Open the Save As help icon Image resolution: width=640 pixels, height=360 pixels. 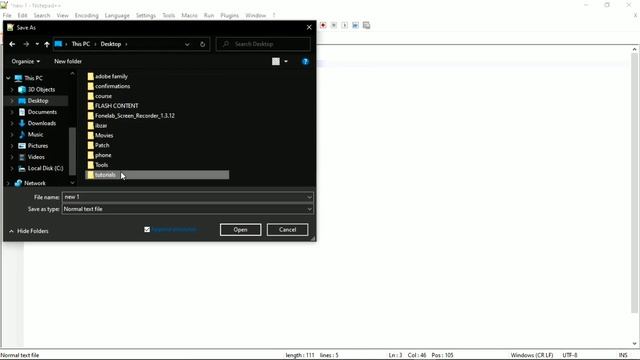click(305, 62)
